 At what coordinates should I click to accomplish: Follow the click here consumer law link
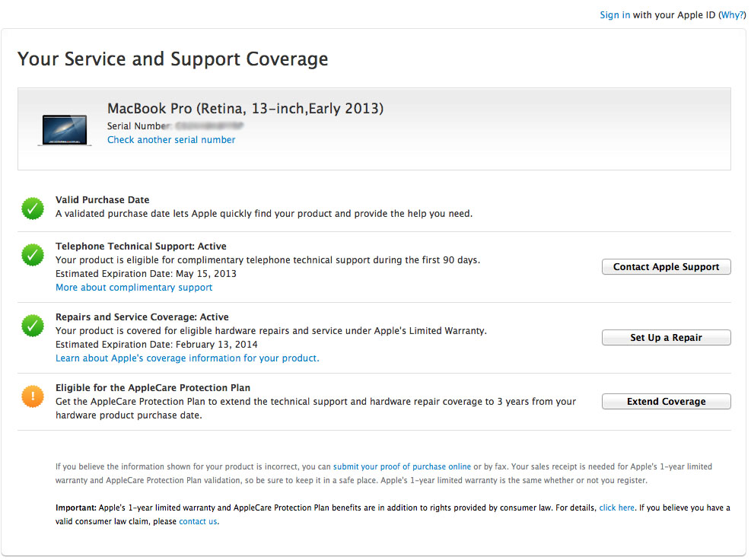coord(616,508)
